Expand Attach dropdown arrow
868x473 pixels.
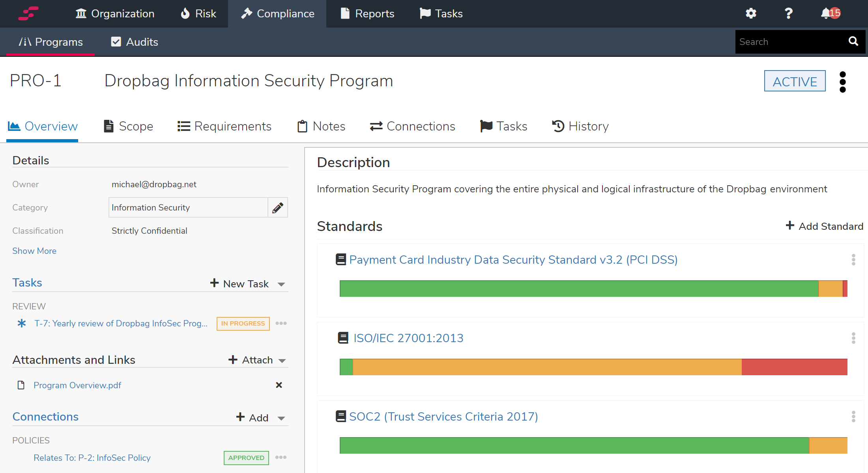[x=282, y=361]
